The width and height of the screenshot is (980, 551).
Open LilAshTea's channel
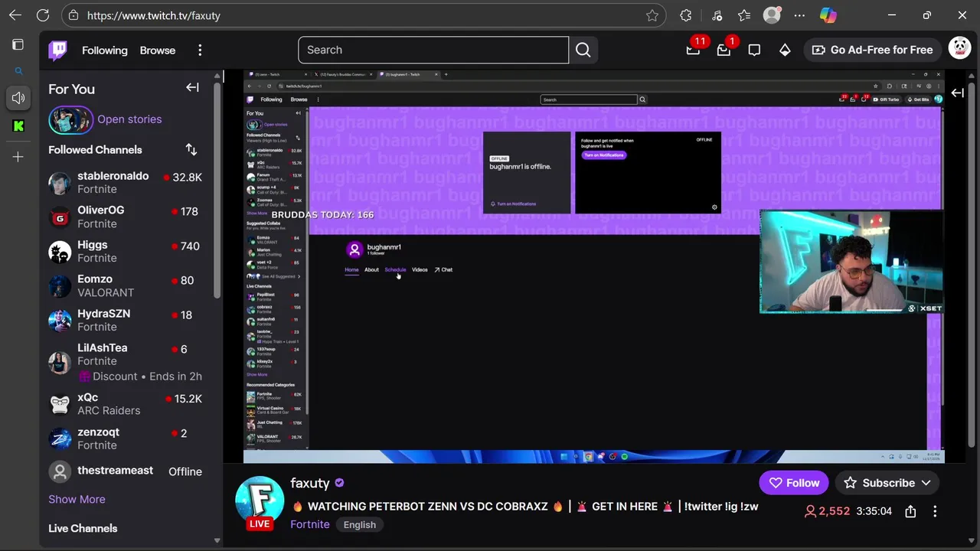click(126, 361)
